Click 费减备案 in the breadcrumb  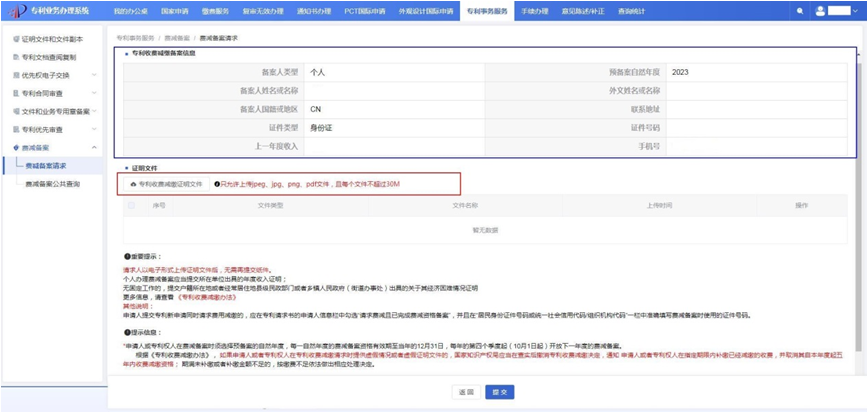(x=177, y=38)
